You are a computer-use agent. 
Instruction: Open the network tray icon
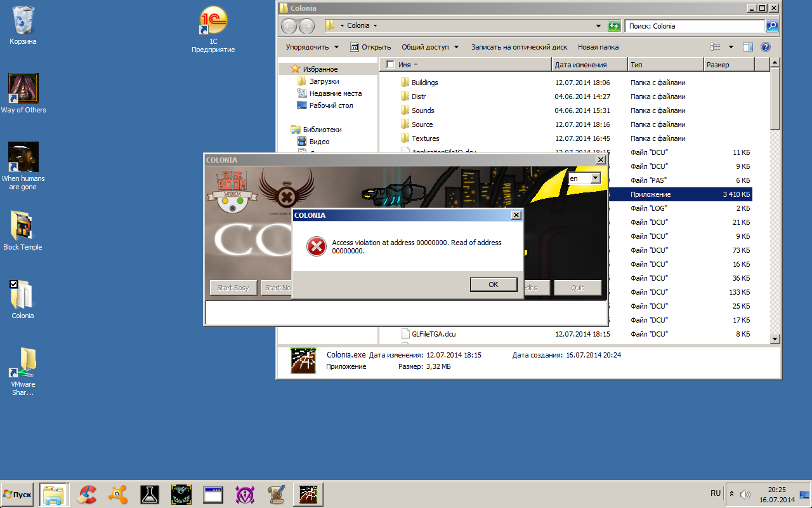coord(804,494)
